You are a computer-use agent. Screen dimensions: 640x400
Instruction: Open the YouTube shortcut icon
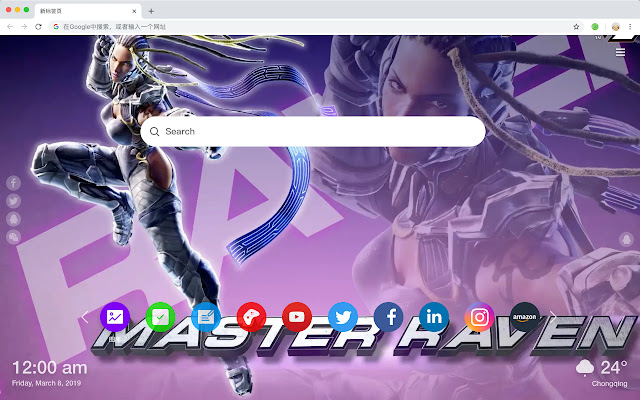297,317
